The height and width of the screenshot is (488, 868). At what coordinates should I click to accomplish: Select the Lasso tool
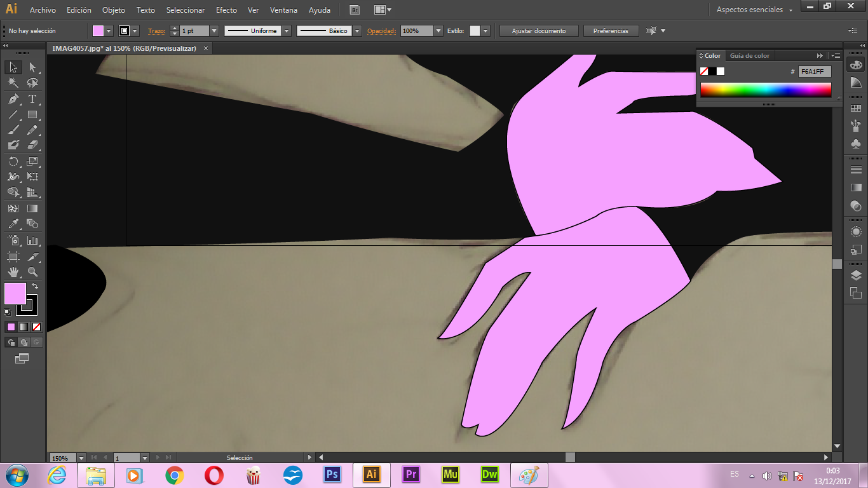[x=32, y=83]
